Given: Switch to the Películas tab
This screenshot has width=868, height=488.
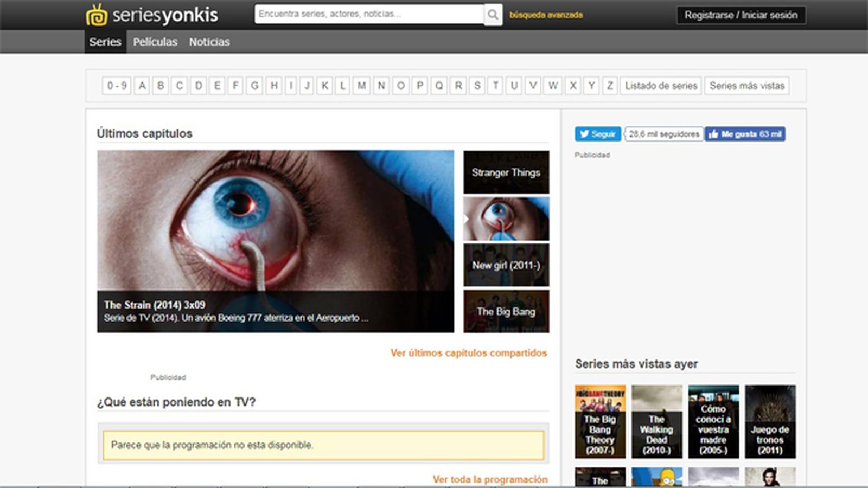Looking at the screenshot, I should click(x=155, y=42).
